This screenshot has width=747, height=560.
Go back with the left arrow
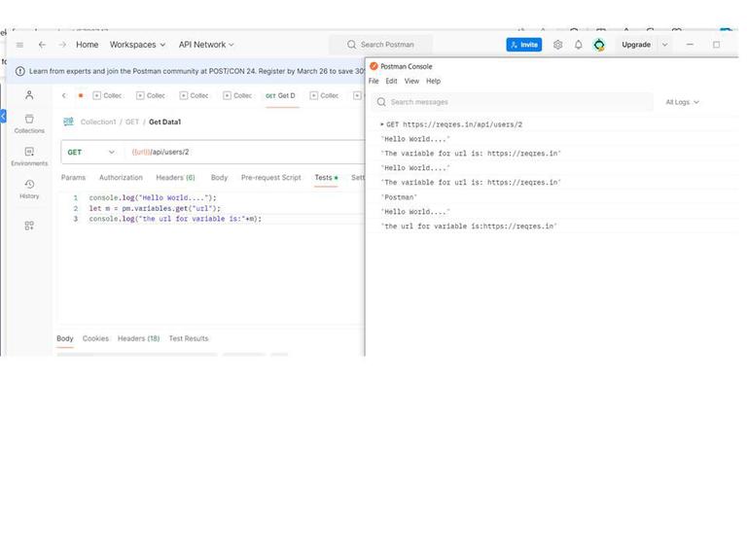coord(42,45)
